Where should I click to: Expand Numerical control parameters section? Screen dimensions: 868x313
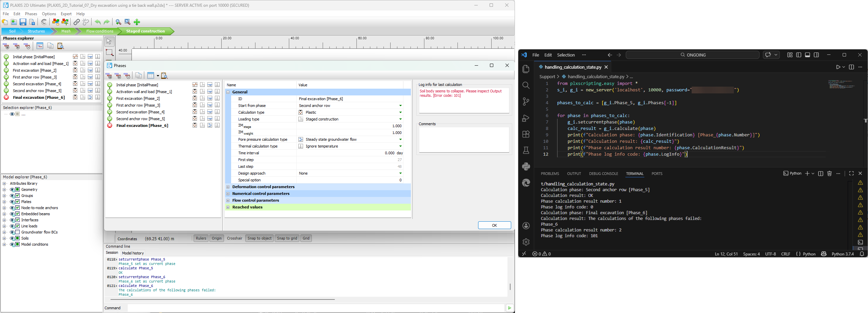(x=228, y=194)
